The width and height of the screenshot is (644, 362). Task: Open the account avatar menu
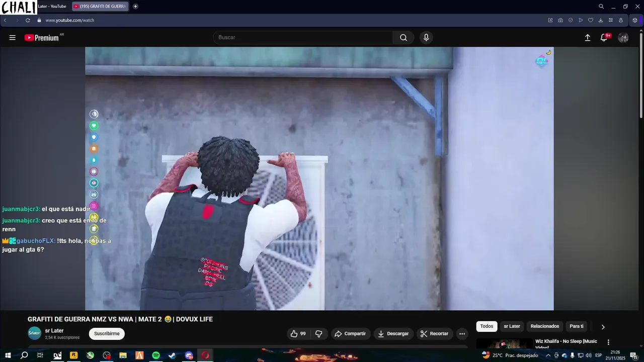click(623, 38)
